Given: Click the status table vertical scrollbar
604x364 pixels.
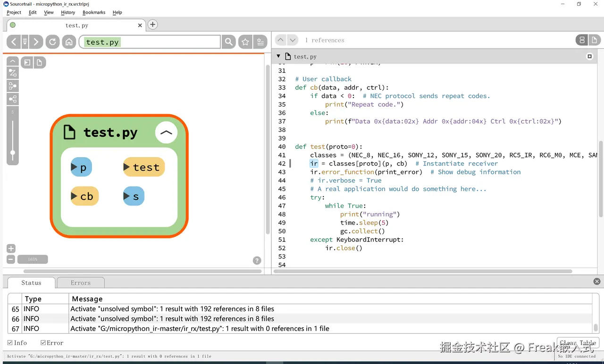Looking at the screenshot, I should (596, 327).
